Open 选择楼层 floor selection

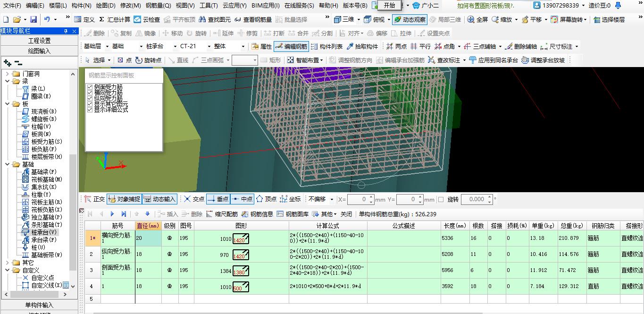click(609, 19)
